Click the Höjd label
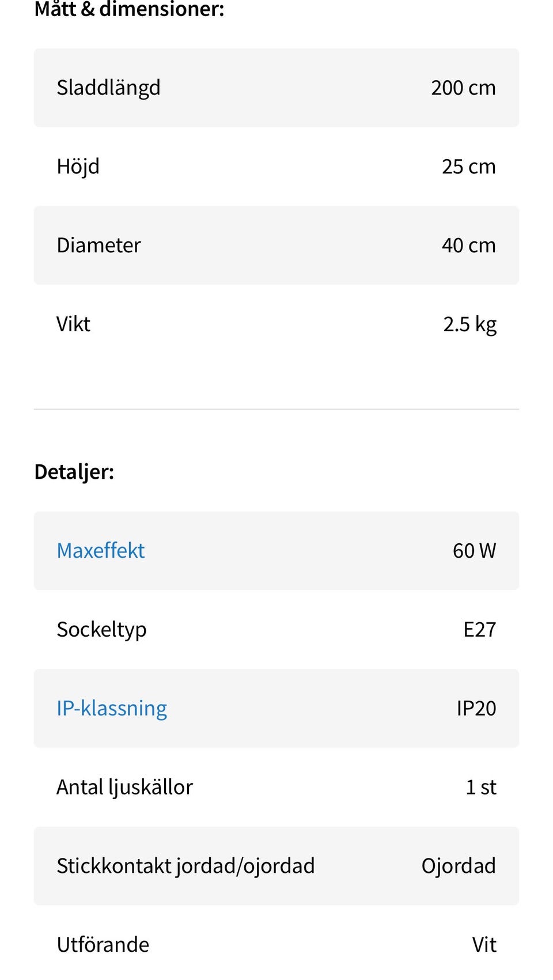This screenshot has height=980, width=553. point(78,167)
